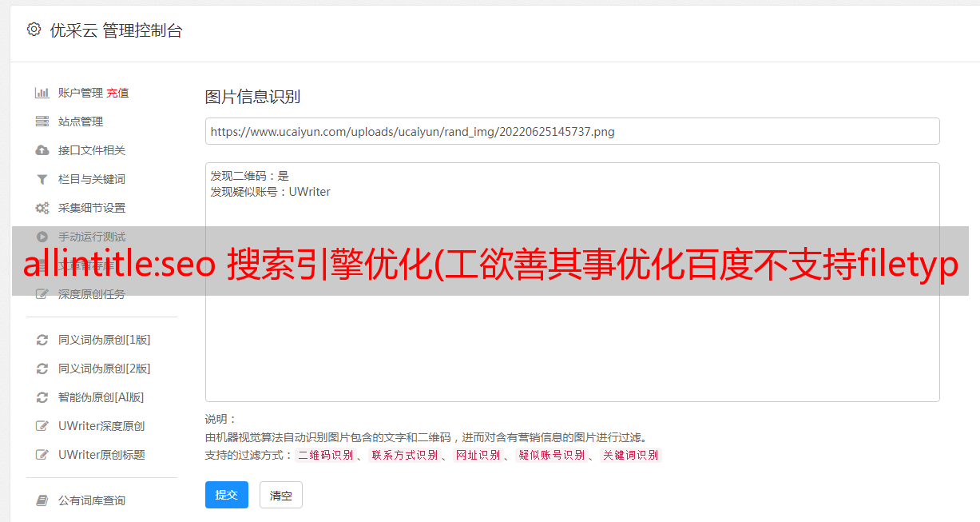Screen dimensions: 980x522
Task: Click the book icon beside 公有词库查询
Action: click(42, 500)
